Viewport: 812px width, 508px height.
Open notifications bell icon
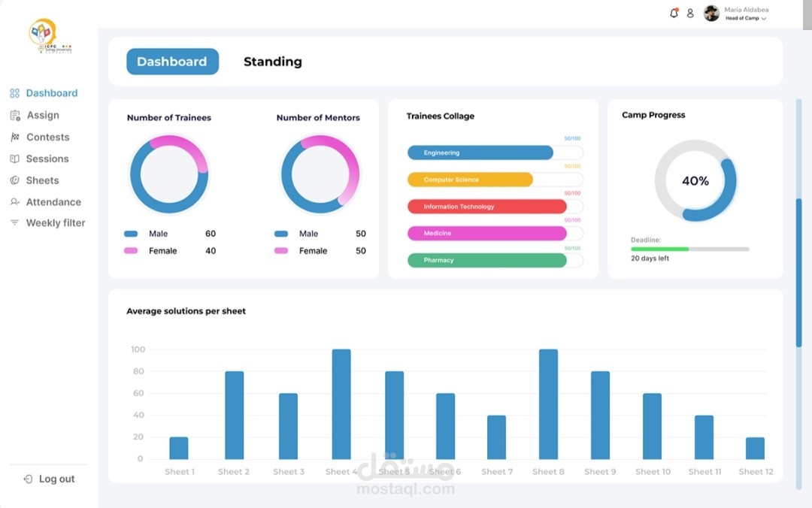pyautogui.click(x=674, y=13)
